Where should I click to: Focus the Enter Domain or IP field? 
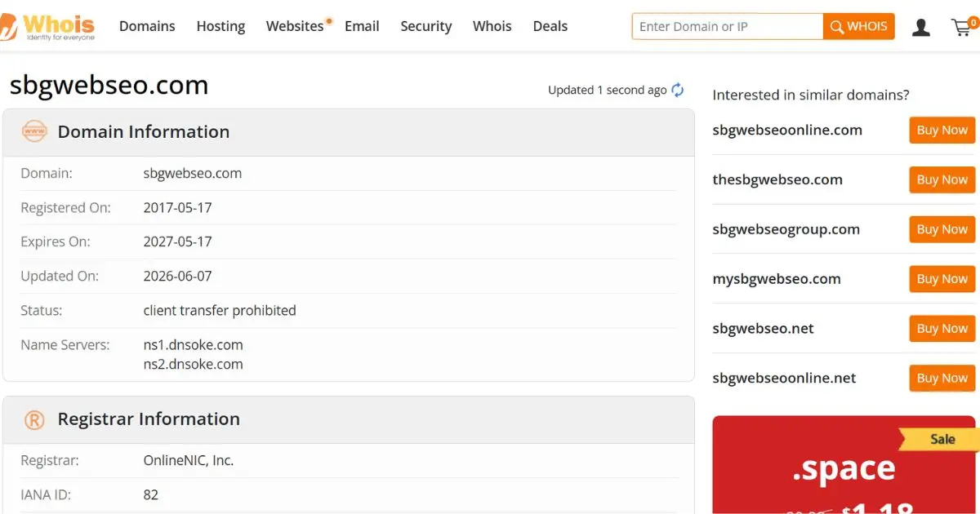click(x=728, y=26)
